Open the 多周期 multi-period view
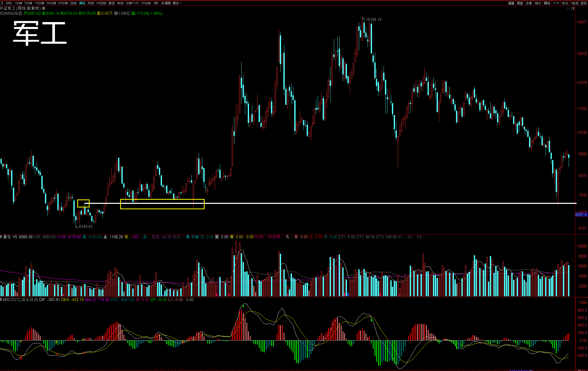The height and width of the screenshot is (371, 588). 166,3
